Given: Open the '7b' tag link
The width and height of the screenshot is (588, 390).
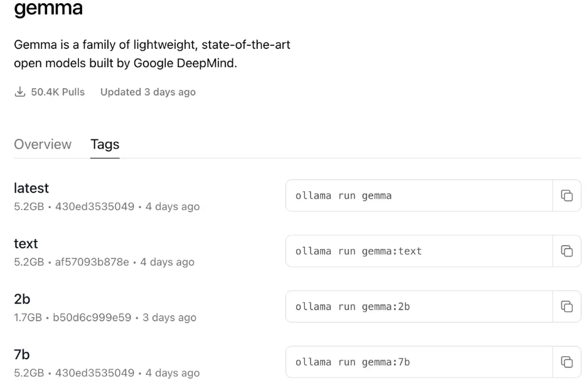Looking at the screenshot, I should coord(22,355).
